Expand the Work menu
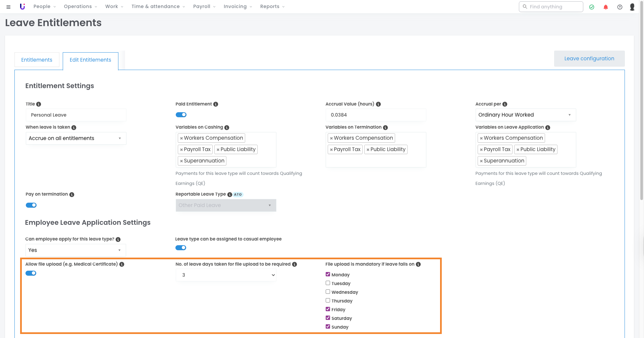The width and height of the screenshot is (644, 338). click(114, 7)
